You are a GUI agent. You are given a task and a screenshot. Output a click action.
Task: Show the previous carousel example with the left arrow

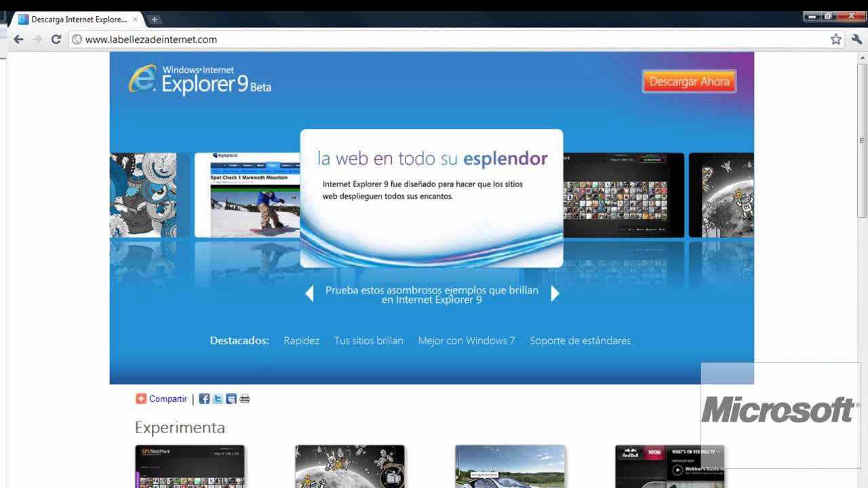point(309,293)
